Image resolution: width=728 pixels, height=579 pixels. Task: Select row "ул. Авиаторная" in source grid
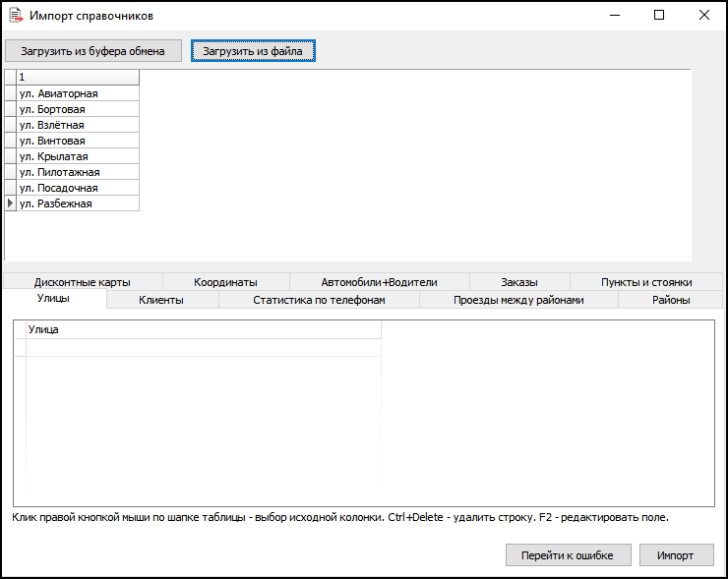tap(77, 93)
